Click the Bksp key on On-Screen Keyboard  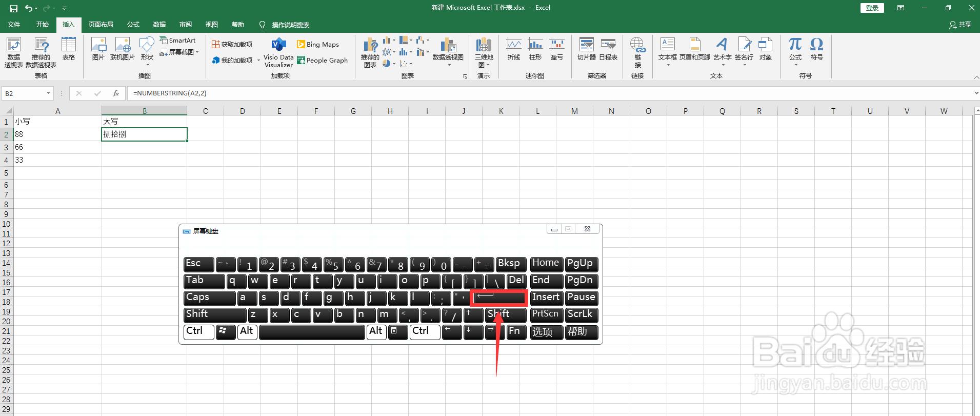pos(511,264)
